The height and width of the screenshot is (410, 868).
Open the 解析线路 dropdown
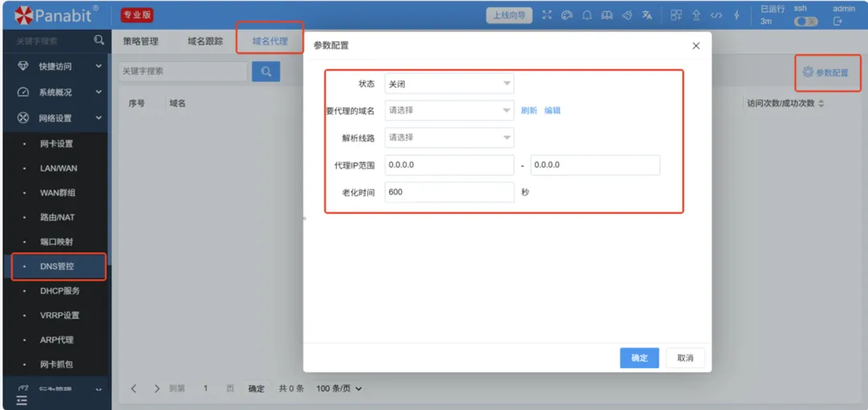(448, 137)
